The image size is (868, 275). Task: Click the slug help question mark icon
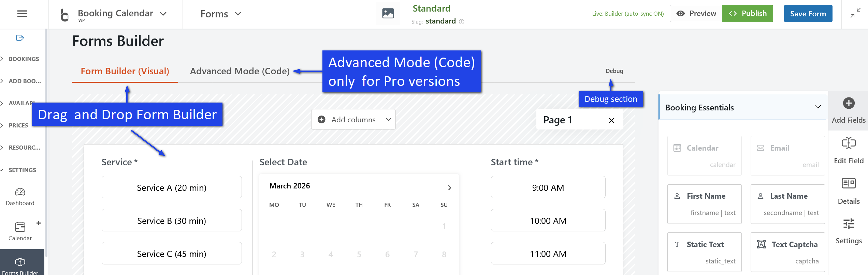(x=462, y=21)
